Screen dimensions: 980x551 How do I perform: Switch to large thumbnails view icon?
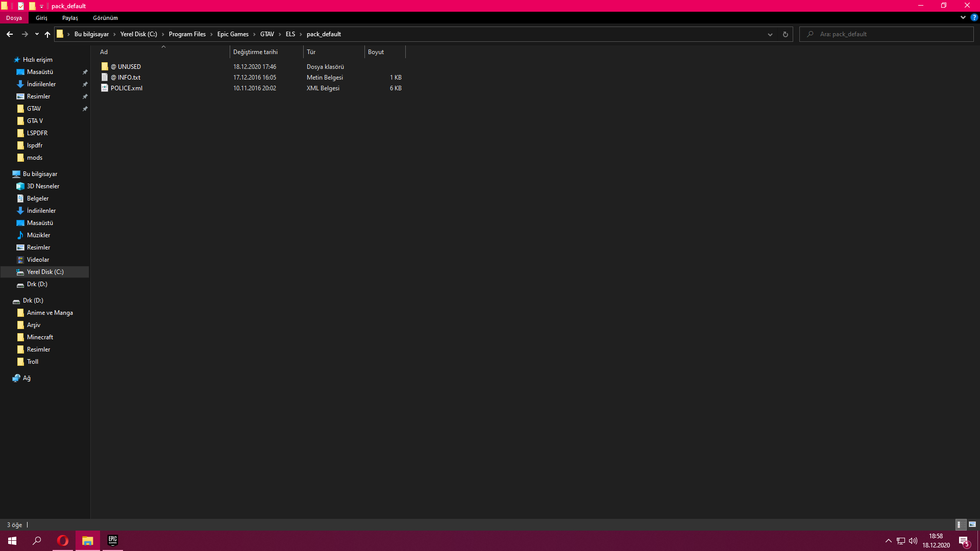[972, 524]
